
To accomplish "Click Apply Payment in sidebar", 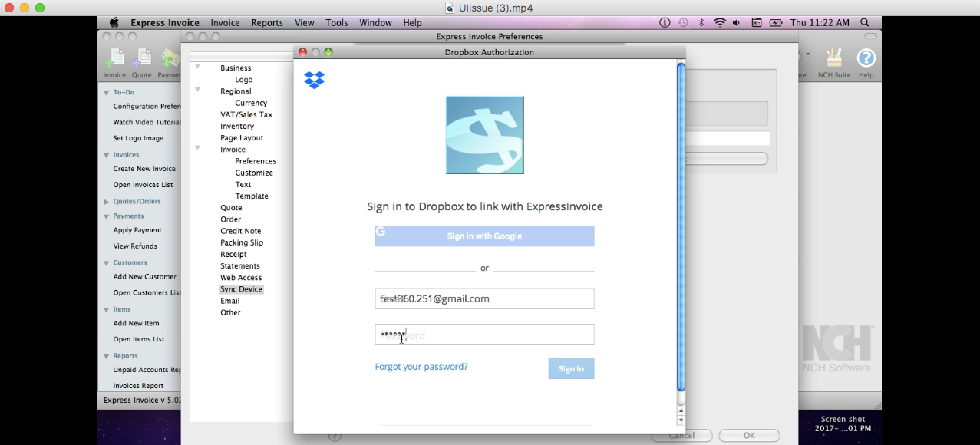I will (x=137, y=230).
